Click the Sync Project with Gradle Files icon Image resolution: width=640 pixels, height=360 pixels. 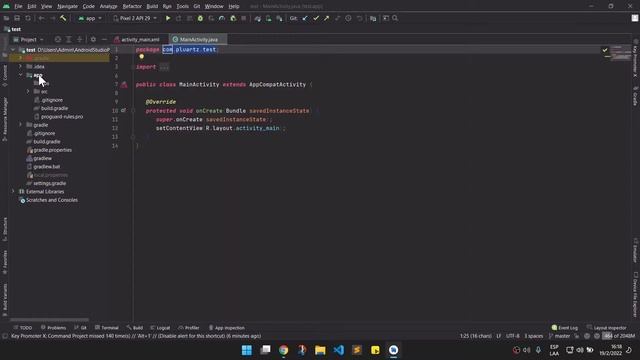click(258, 18)
